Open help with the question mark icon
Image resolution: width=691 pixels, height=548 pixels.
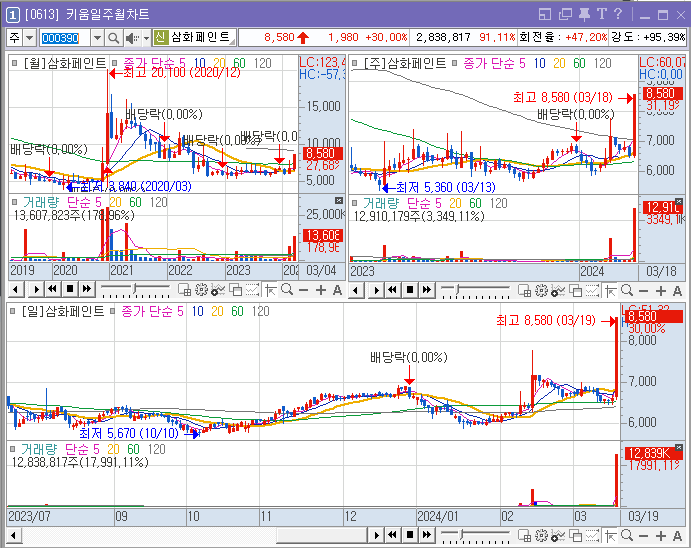click(x=618, y=14)
